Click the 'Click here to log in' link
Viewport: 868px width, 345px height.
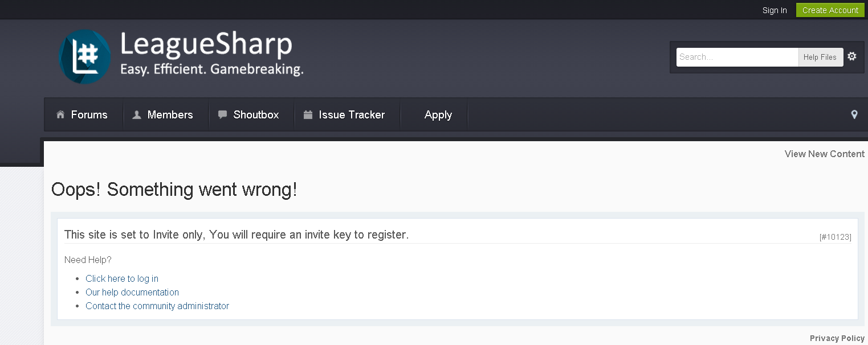point(122,278)
